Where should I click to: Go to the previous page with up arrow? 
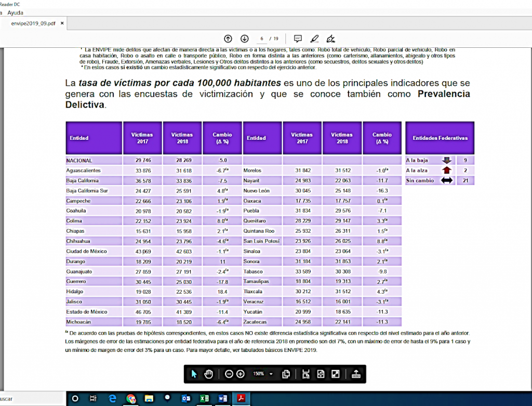[228, 38]
